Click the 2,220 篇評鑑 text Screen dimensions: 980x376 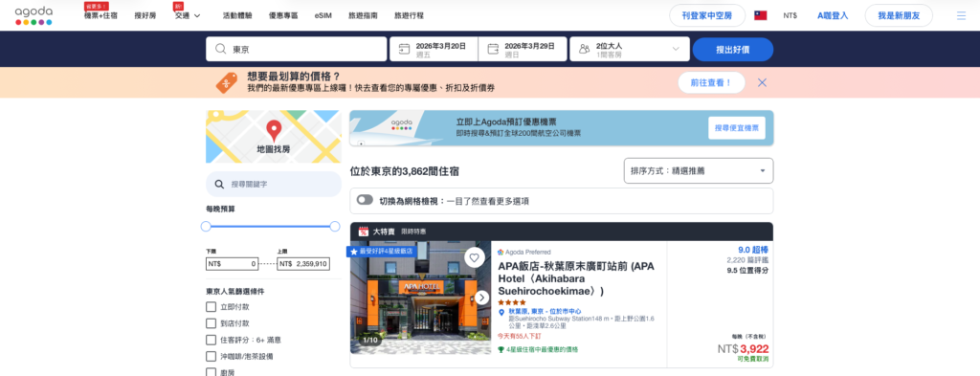tap(747, 260)
